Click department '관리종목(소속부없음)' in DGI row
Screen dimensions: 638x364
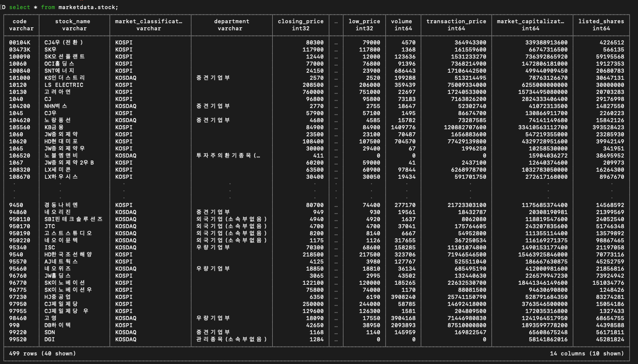click(x=232, y=339)
